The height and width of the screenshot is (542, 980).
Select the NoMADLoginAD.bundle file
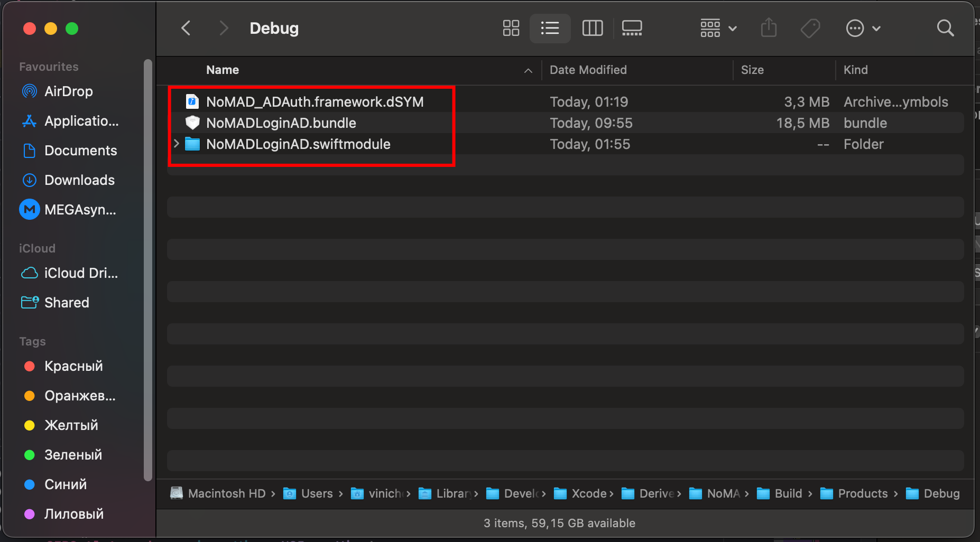(x=281, y=123)
